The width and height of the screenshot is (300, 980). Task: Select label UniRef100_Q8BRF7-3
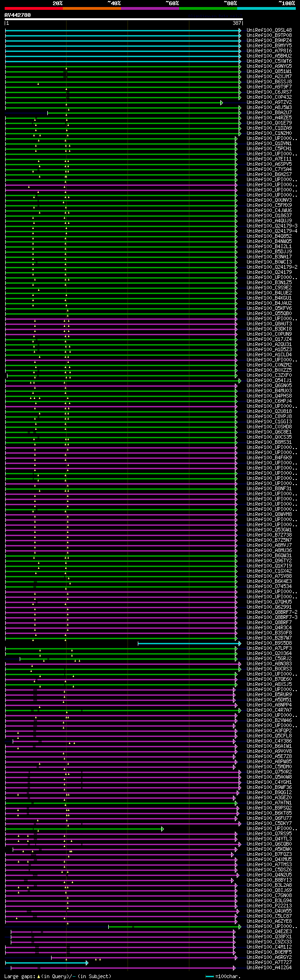[272, 618]
